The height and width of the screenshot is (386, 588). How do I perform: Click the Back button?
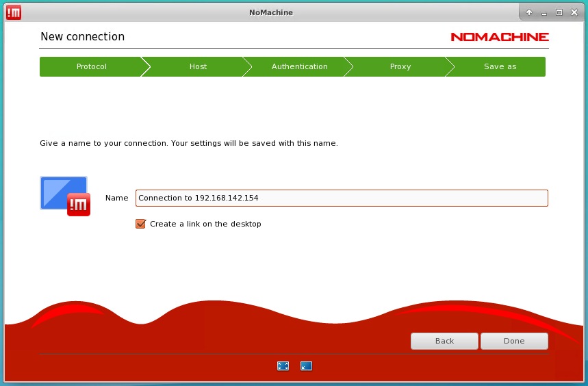(444, 341)
